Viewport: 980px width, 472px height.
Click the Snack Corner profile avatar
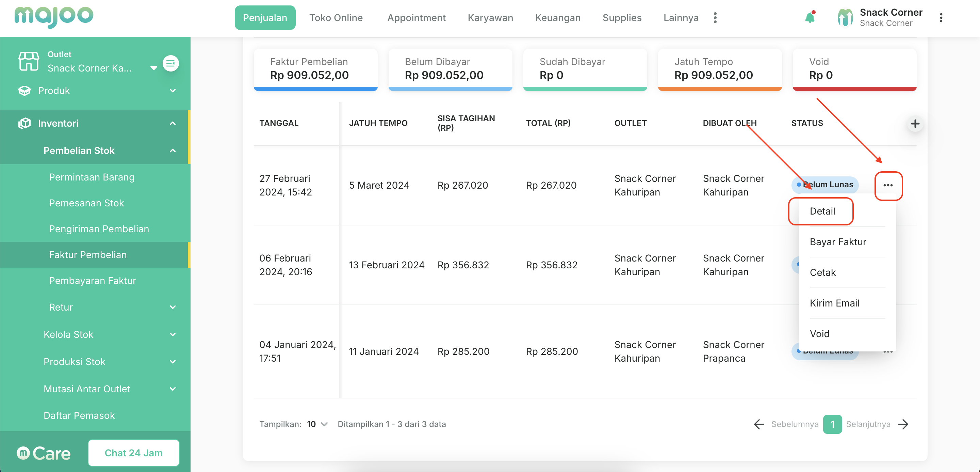[845, 17]
